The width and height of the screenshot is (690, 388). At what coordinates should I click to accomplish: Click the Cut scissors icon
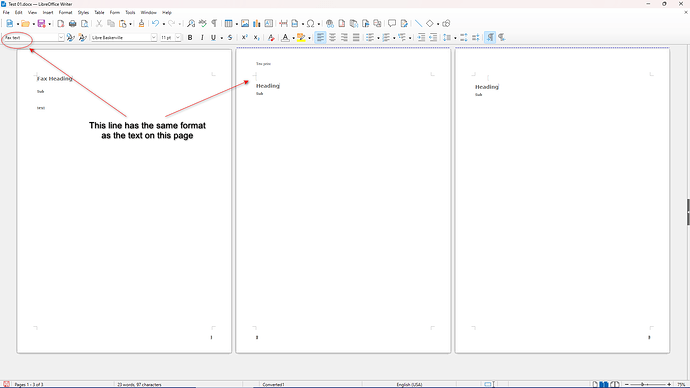[99, 23]
